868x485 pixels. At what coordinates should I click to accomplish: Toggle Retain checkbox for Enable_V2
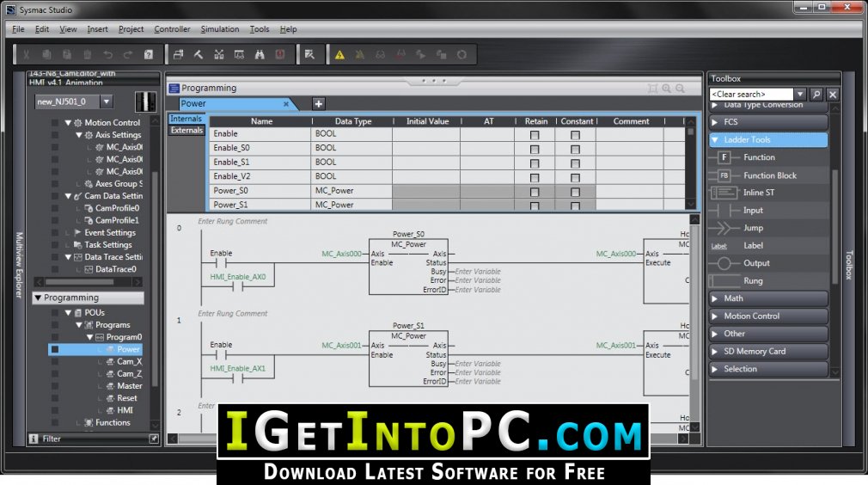click(x=535, y=177)
